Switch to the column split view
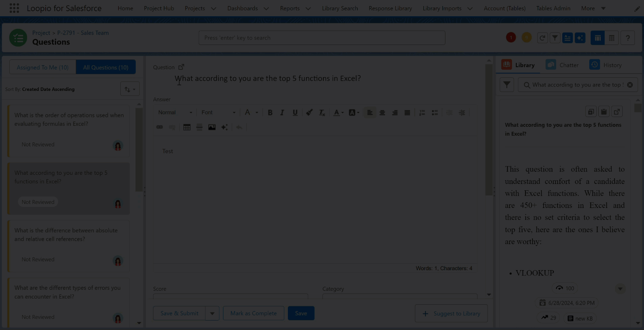This screenshot has width=644, height=330. (x=597, y=38)
